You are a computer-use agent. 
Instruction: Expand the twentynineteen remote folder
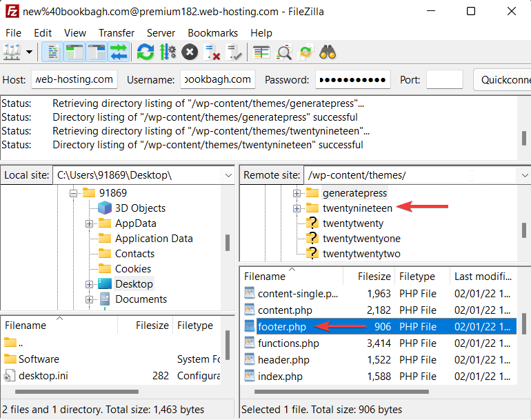click(x=297, y=209)
